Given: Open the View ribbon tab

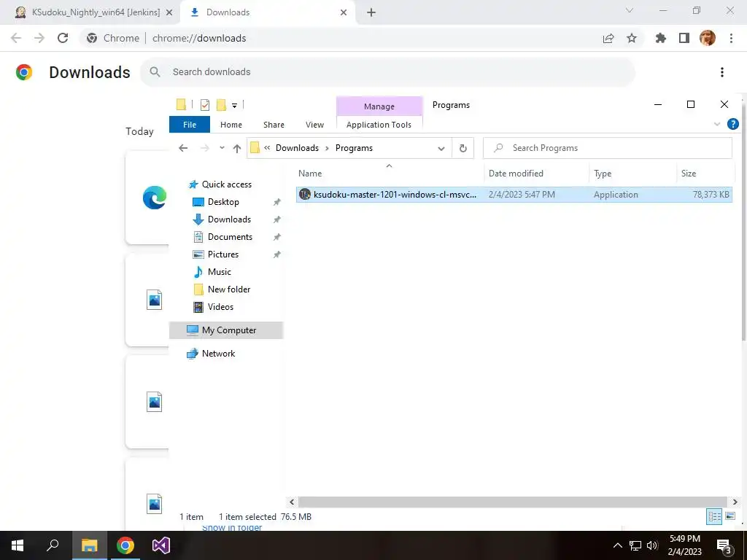Looking at the screenshot, I should 314,125.
